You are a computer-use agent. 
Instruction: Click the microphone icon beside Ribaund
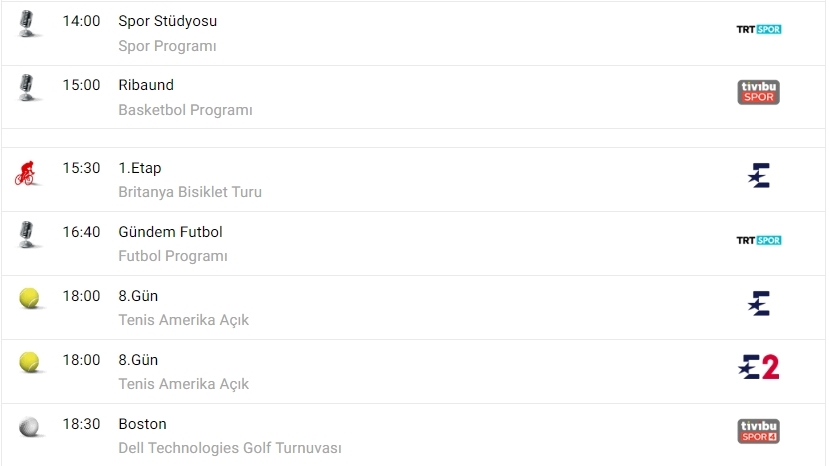(x=29, y=88)
